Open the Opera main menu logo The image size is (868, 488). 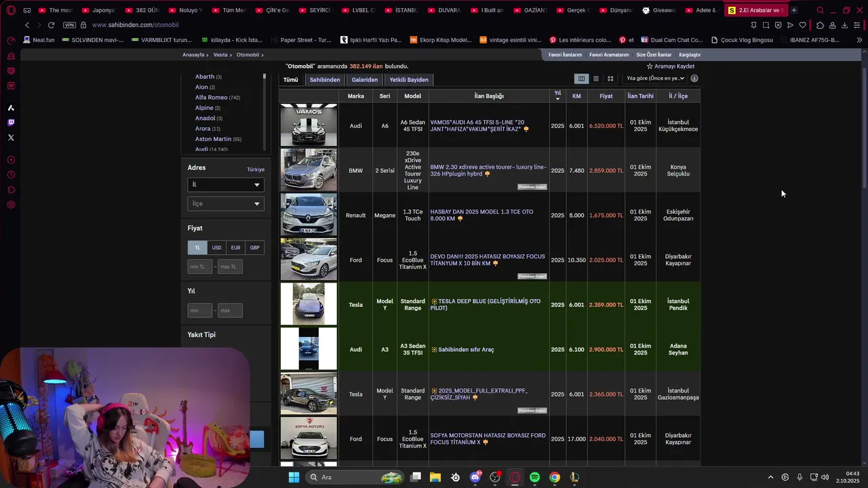tap(11, 10)
